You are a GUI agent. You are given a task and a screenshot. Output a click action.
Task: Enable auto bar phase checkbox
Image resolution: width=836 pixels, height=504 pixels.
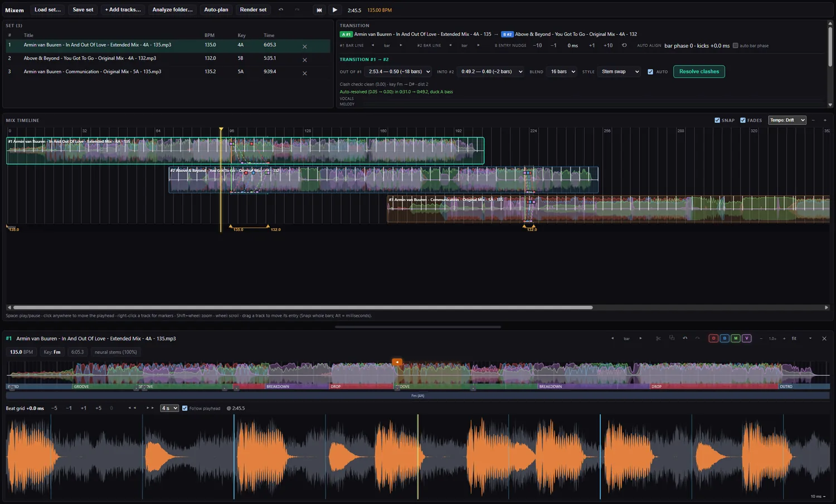[x=735, y=46]
